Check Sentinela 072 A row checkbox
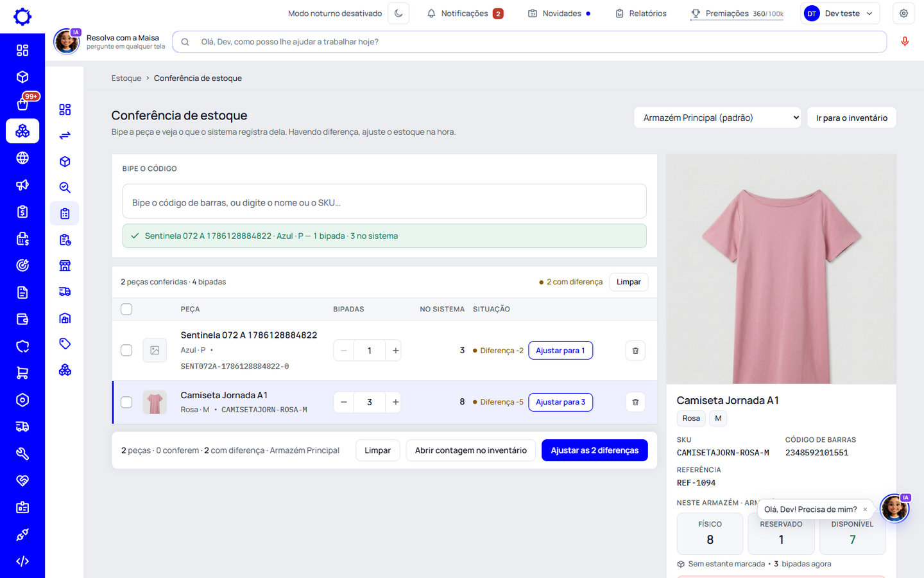The width and height of the screenshot is (924, 578). (126, 351)
